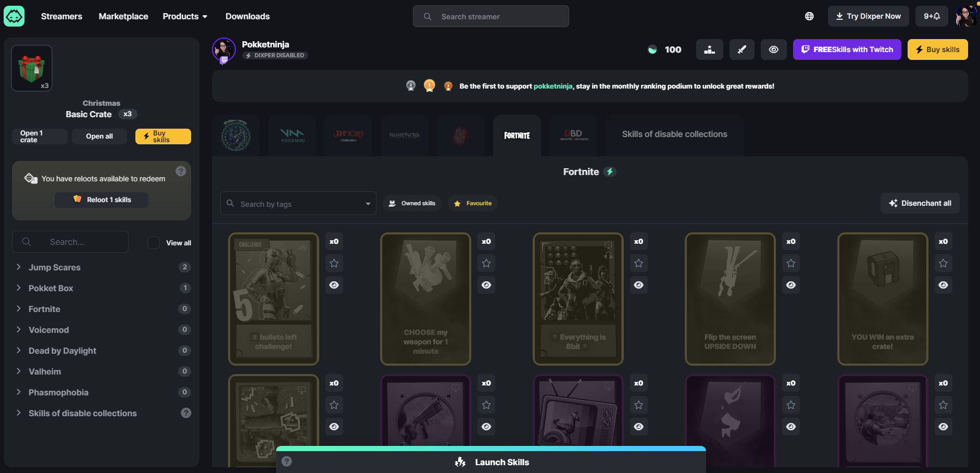The image size is (980, 473).
Task: Go to the Streamers page
Action: tap(61, 16)
